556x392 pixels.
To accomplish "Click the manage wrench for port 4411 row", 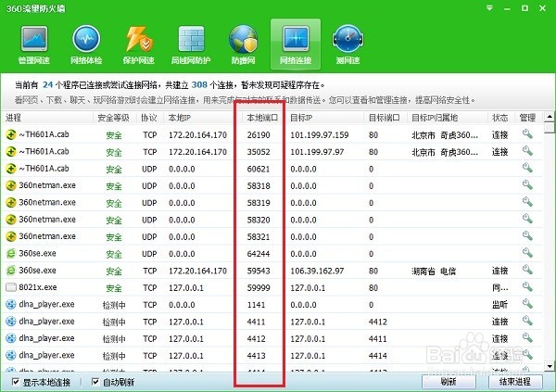I will (x=527, y=321).
